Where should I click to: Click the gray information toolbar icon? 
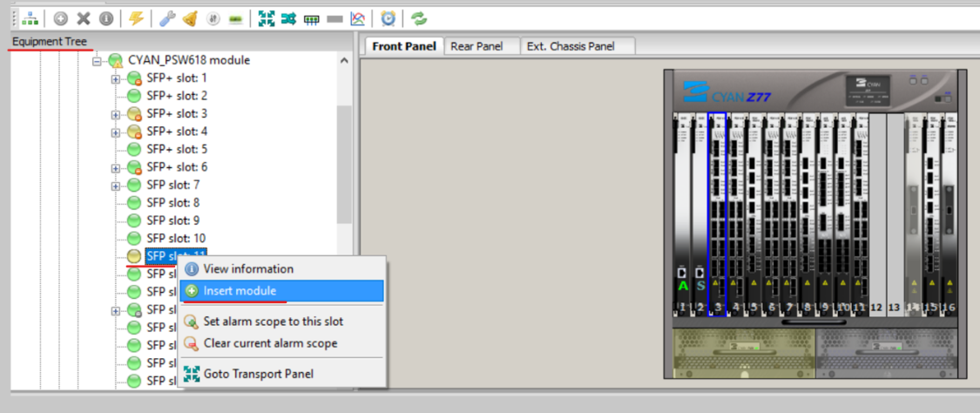click(106, 19)
